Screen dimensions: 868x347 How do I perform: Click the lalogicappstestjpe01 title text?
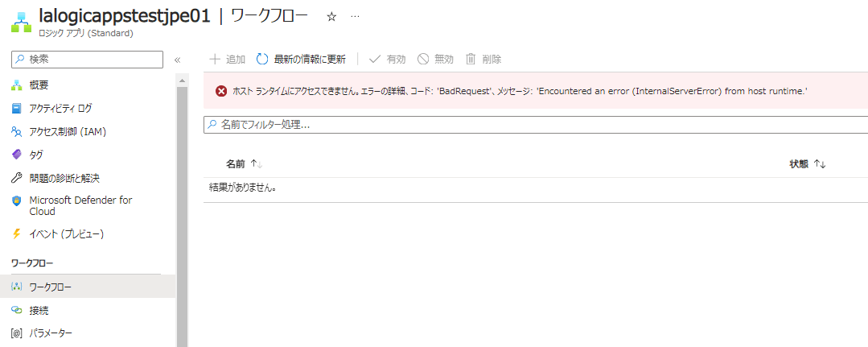125,15
